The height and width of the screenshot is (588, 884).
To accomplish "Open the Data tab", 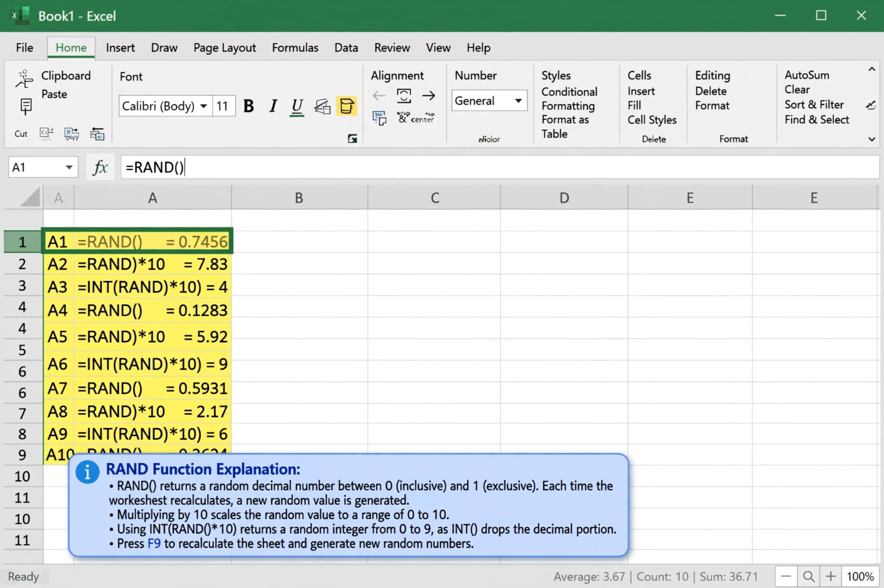I will coord(346,48).
